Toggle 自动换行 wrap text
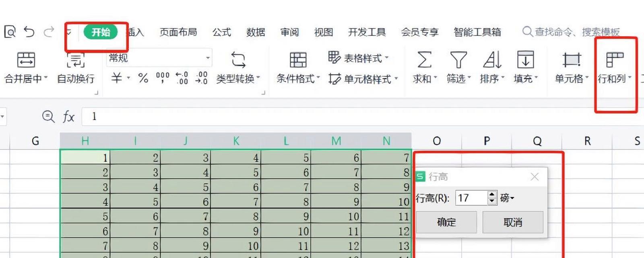Viewport: 644px width, 258px height. pyautogui.click(x=76, y=68)
